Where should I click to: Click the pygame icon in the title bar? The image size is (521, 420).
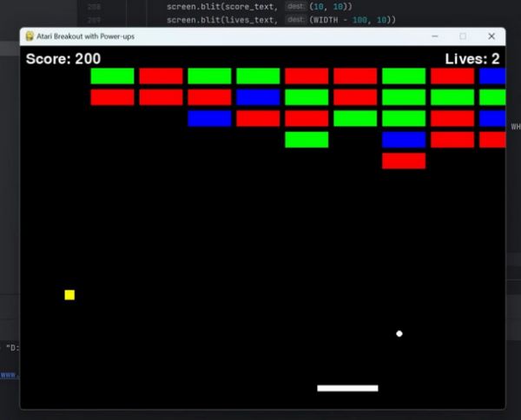point(30,36)
